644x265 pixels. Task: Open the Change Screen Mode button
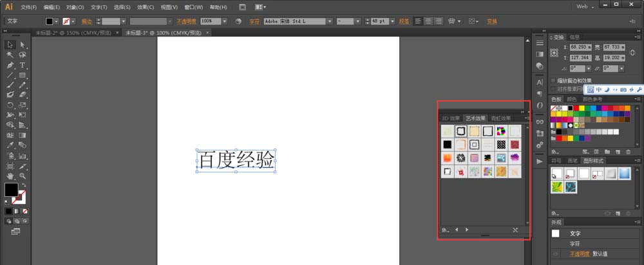(15, 232)
